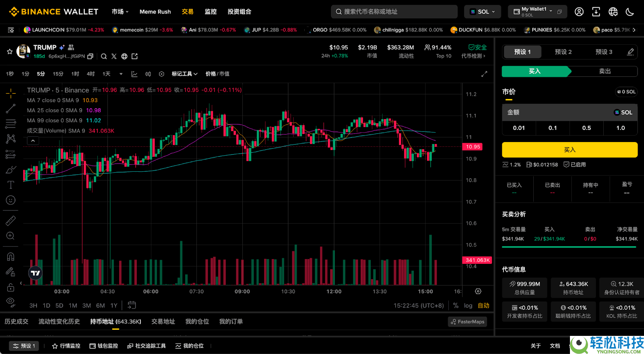Expand the SOL network selector
The image size is (644, 354).
pyautogui.click(x=482, y=12)
